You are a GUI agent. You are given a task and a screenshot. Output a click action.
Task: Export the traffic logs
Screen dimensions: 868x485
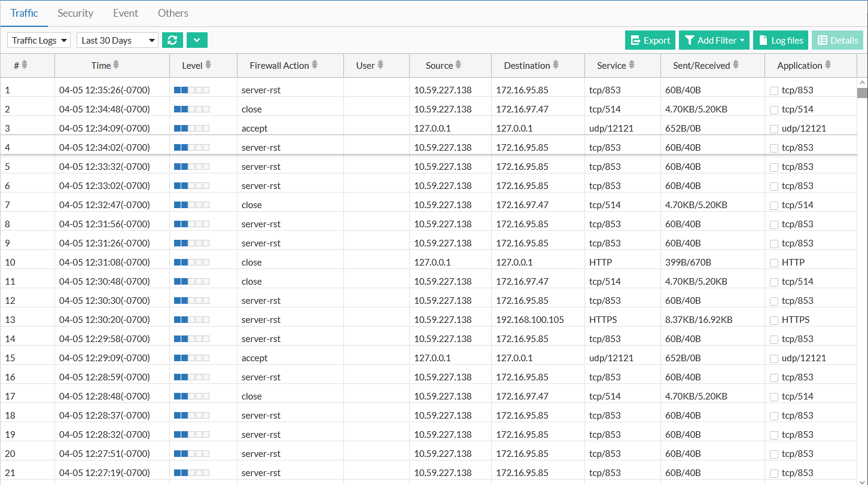click(x=650, y=40)
